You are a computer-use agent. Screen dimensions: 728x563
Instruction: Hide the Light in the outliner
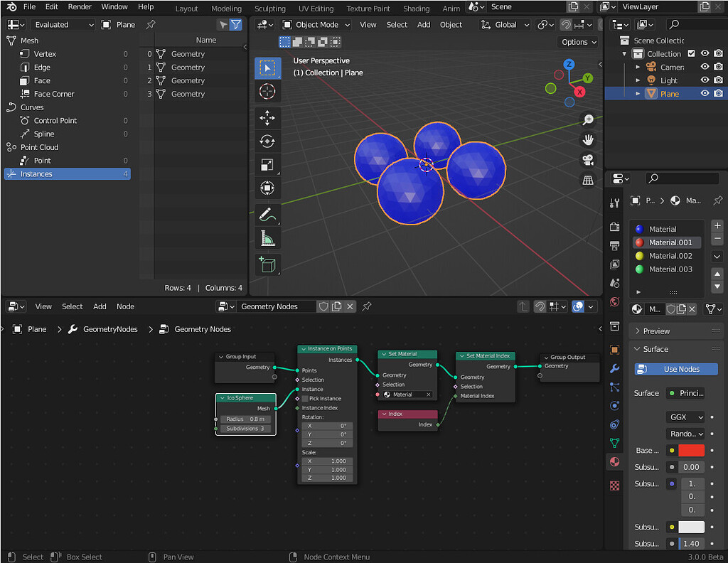705,80
